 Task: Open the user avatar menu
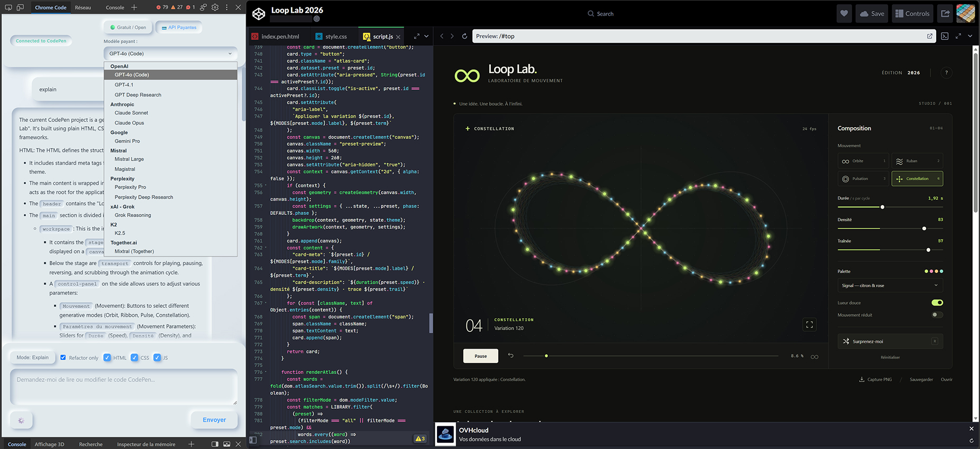click(x=966, y=14)
